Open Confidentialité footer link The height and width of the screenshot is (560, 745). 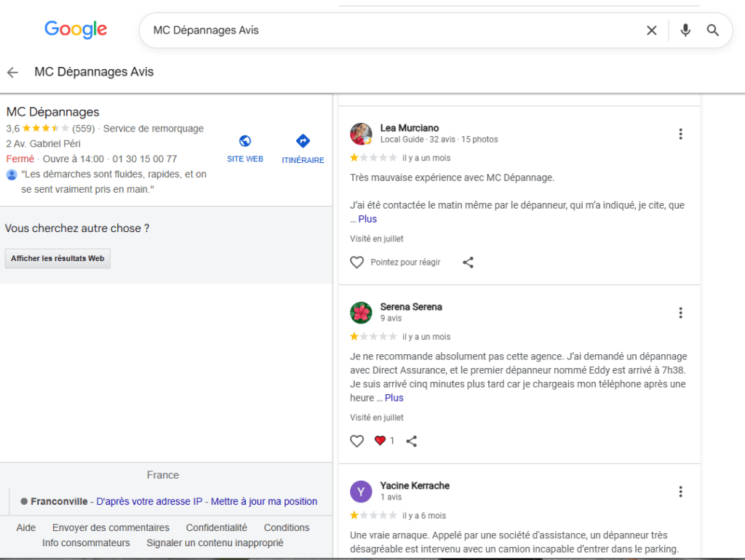pyautogui.click(x=217, y=528)
